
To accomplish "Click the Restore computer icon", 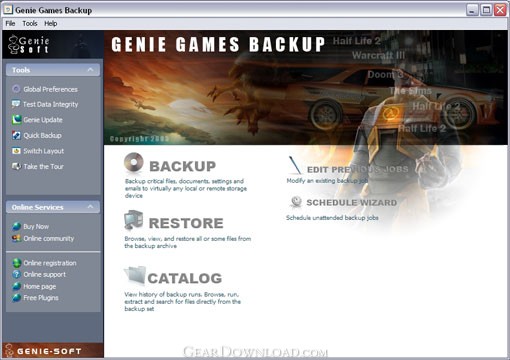I will [x=134, y=220].
